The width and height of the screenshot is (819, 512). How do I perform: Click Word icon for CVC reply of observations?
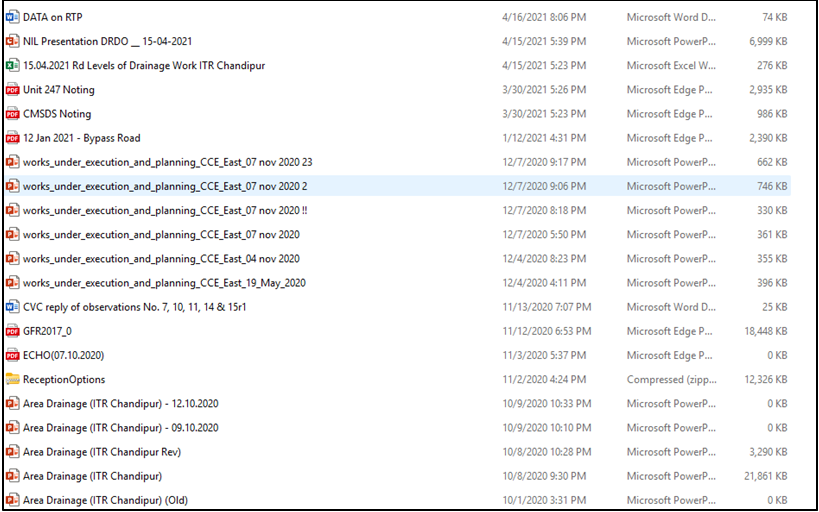pos(12,307)
